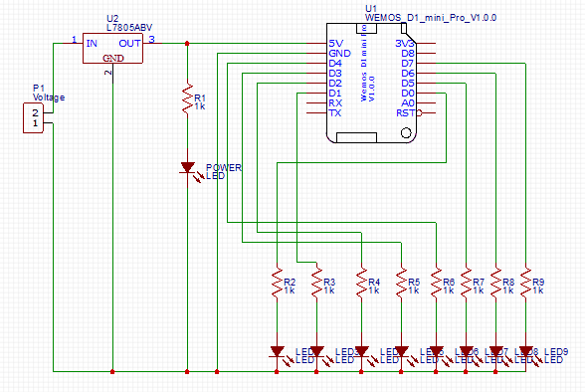The height and width of the screenshot is (392, 585).
Task: Click the GND pin label on WEMOS
Action: [x=339, y=54]
